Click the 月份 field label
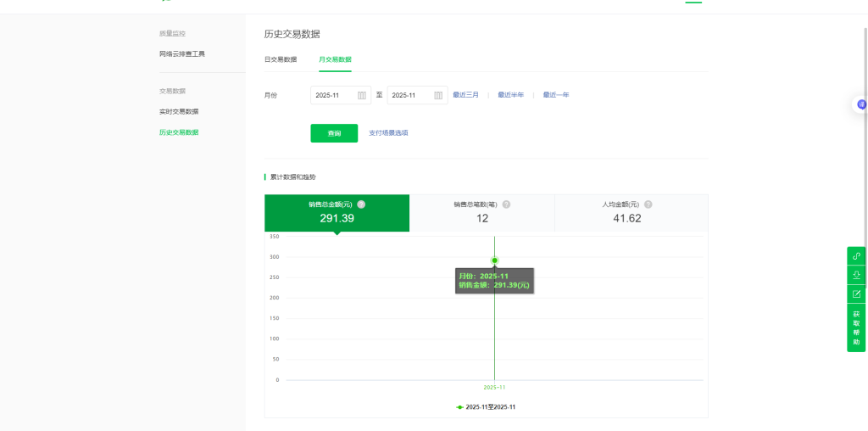Image resolution: width=868 pixels, height=431 pixels. coord(270,95)
